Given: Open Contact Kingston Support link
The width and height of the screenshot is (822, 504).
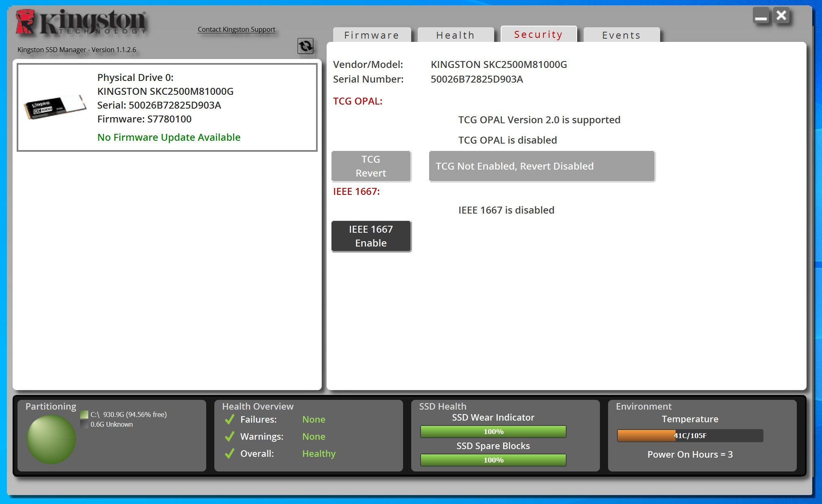Looking at the screenshot, I should (236, 29).
